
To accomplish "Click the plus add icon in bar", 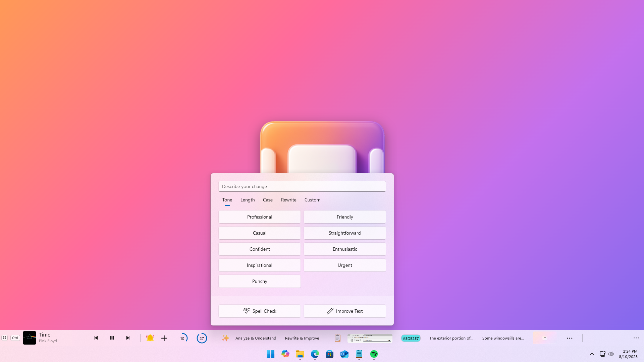I will 164,338.
